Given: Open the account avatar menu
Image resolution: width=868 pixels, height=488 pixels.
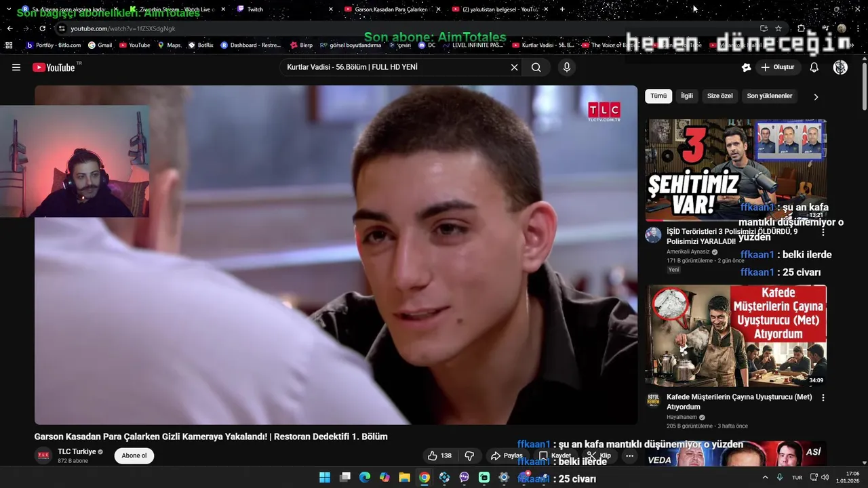Looking at the screenshot, I should [x=840, y=67].
